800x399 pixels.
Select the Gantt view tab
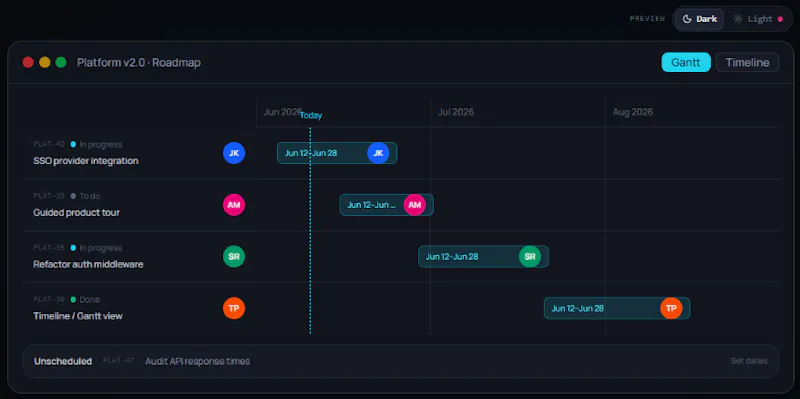(686, 62)
